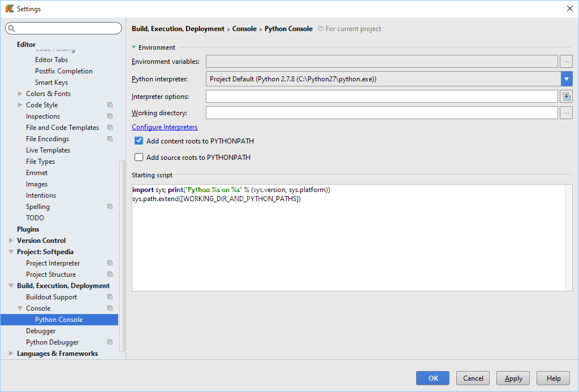This screenshot has height=392, width=579.
Task: Collapse the Environment section
Action: (133, 47)
